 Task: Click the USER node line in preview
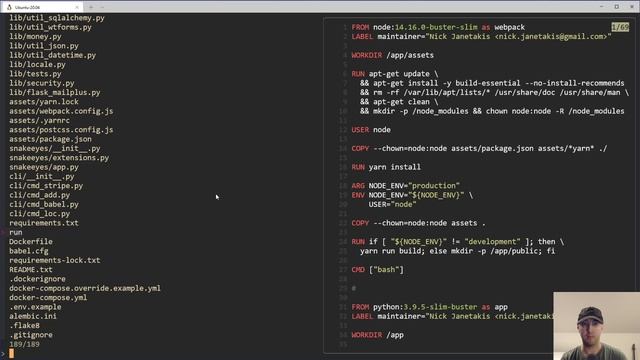tap(371, 130)
